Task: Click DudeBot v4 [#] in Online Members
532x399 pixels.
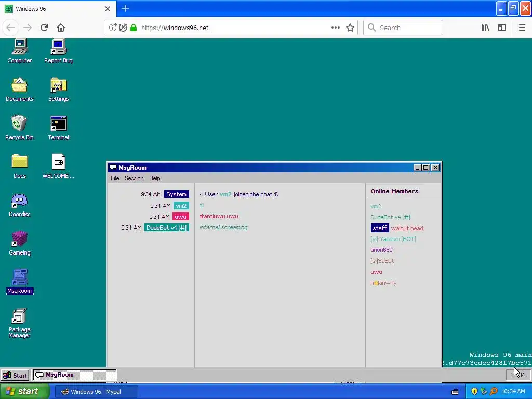Action: pos(390,217)
